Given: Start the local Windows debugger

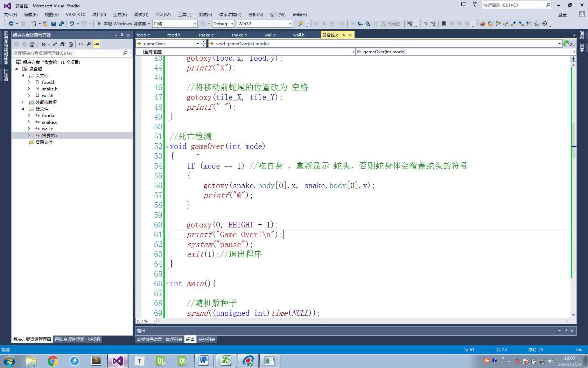Looking at the screenshot, I should click(x=121, y=23).
